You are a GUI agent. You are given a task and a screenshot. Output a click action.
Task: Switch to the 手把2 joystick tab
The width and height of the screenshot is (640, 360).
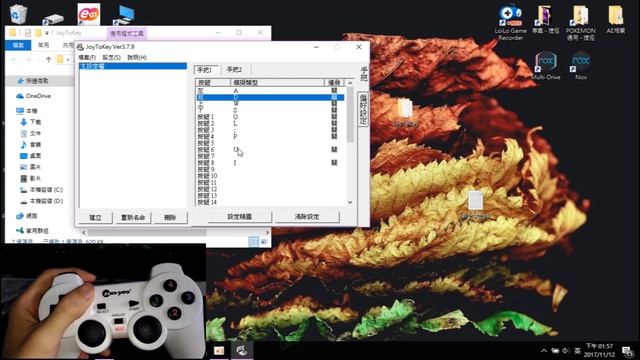(x=234, y=69)
